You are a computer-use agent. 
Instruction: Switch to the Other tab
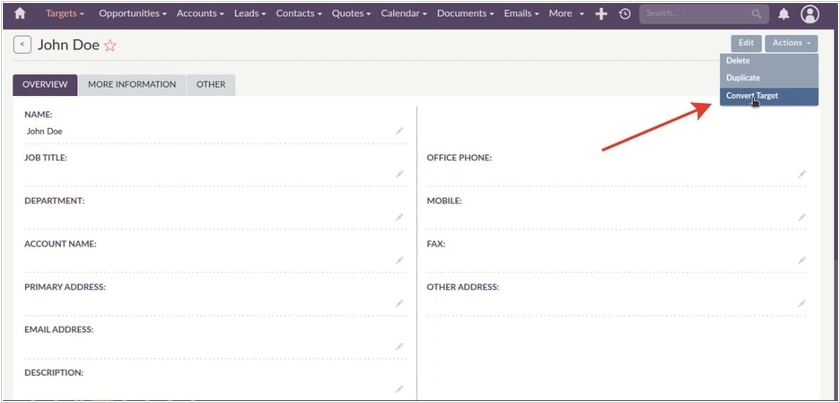coord(211,85)
